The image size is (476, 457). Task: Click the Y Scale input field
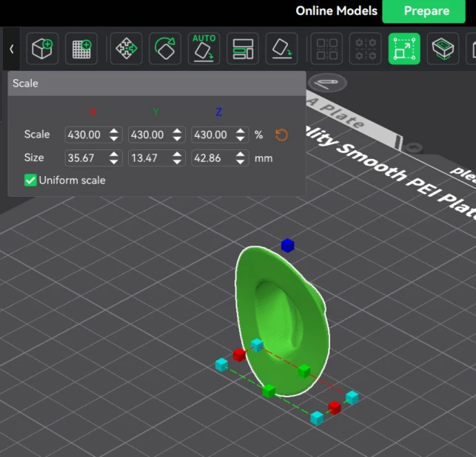click(157, 135)
